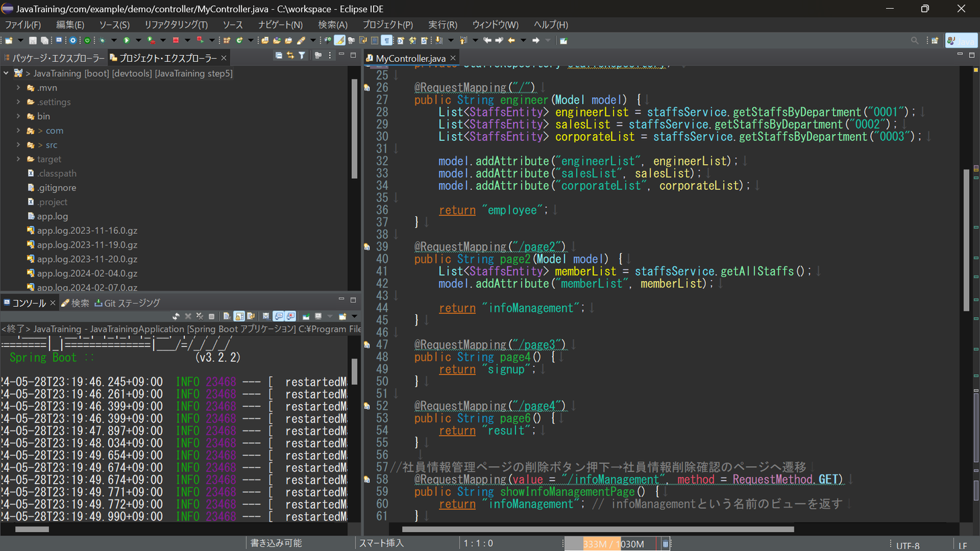Screen dimensions: 980x551
Task: Switch to the Git ステージング tab
Action: (127, 303)
